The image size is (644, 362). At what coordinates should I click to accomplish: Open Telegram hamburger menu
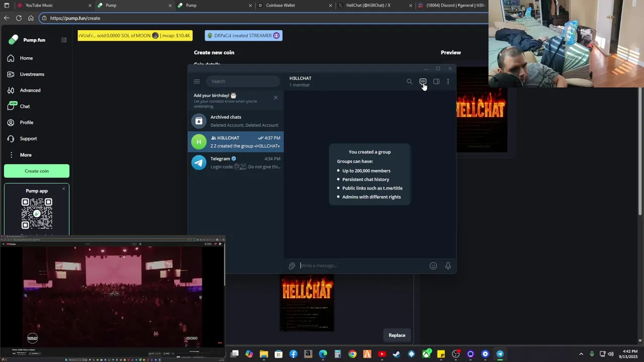197,81
